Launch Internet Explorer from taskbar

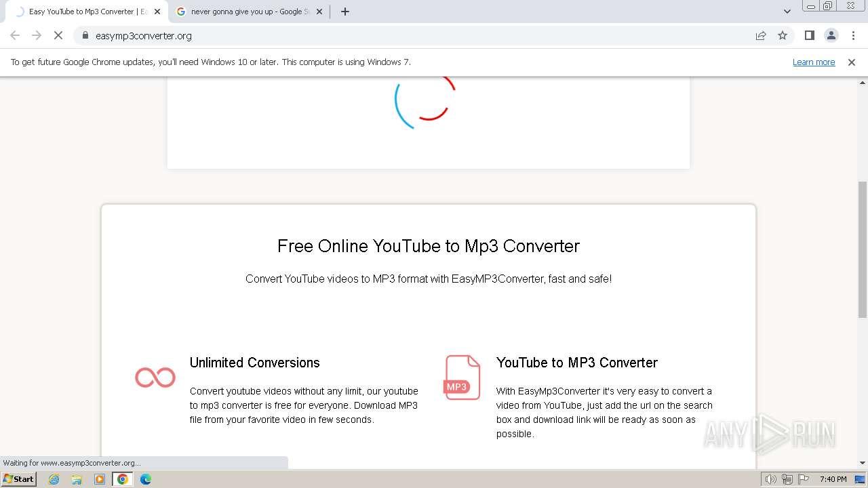54,479
